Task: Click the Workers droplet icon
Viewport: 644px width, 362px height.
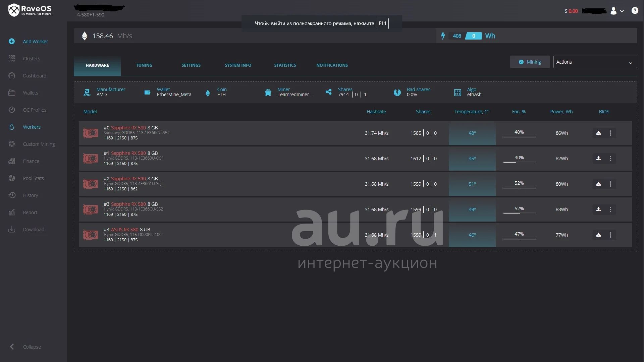Action: (x=12, y=127)
